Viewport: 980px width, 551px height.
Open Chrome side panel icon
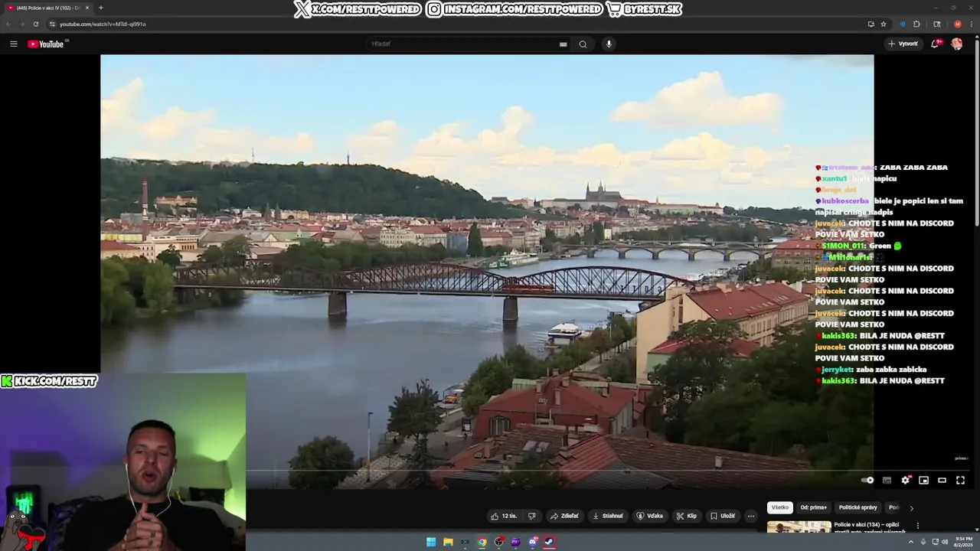[937, 24]
